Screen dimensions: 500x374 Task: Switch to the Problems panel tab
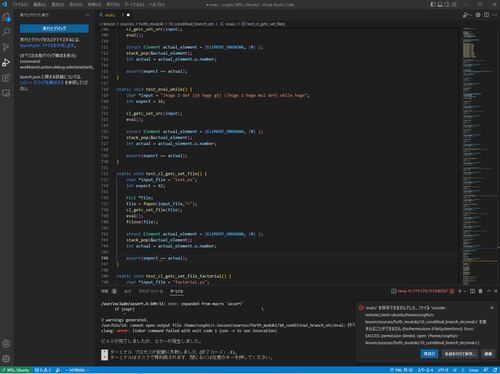(x=109, y=291)
